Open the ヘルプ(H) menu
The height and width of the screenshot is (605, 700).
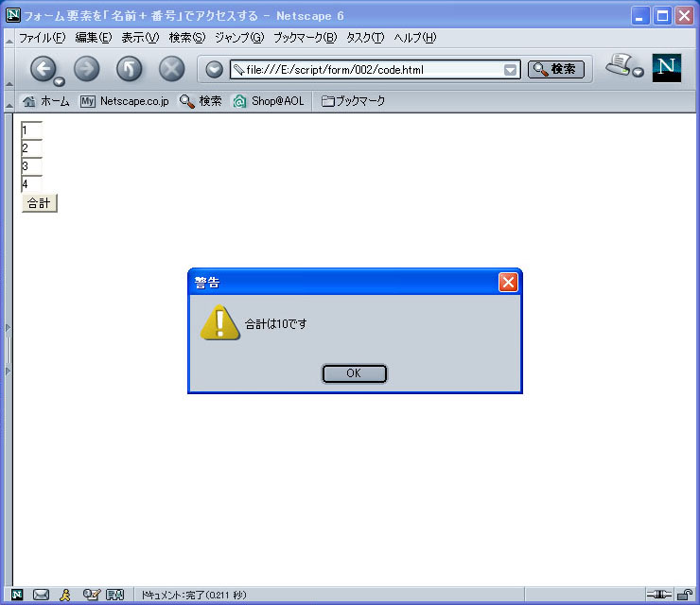click(x=415, y=38)
